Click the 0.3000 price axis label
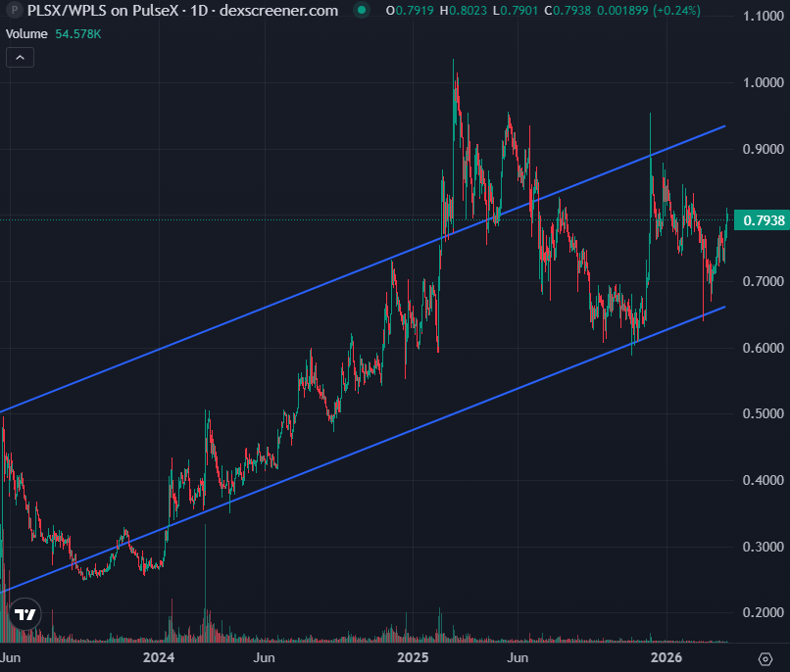 tap(763, 547)
